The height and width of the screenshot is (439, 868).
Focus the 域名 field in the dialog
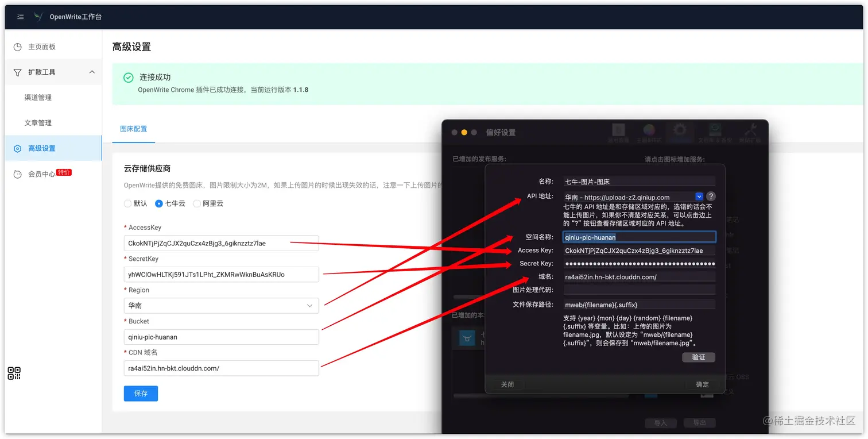(x=638, y=277)
